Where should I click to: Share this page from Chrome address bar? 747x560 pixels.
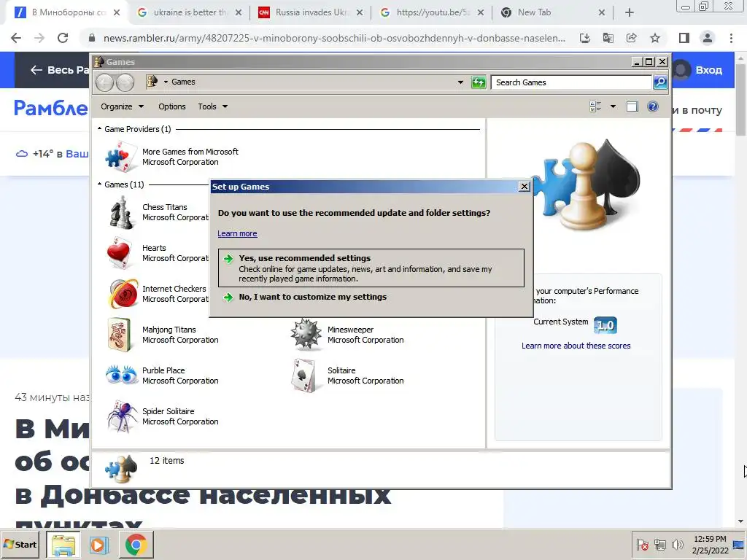(632, 38)
